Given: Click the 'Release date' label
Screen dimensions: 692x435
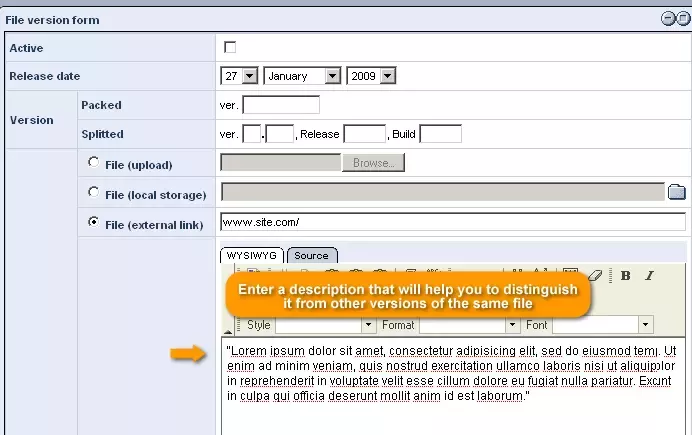Looking at the screenshot, I should coord(45,76).
